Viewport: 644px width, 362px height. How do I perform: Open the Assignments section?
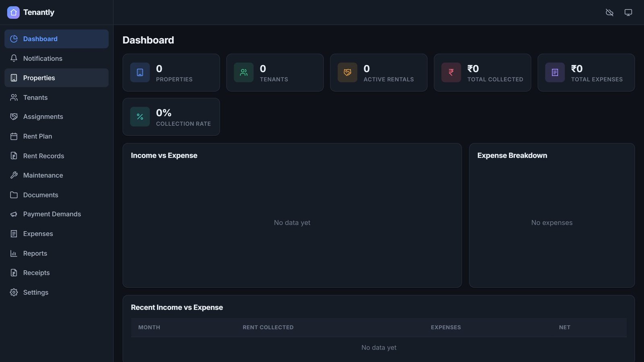[x=56, y=117]
